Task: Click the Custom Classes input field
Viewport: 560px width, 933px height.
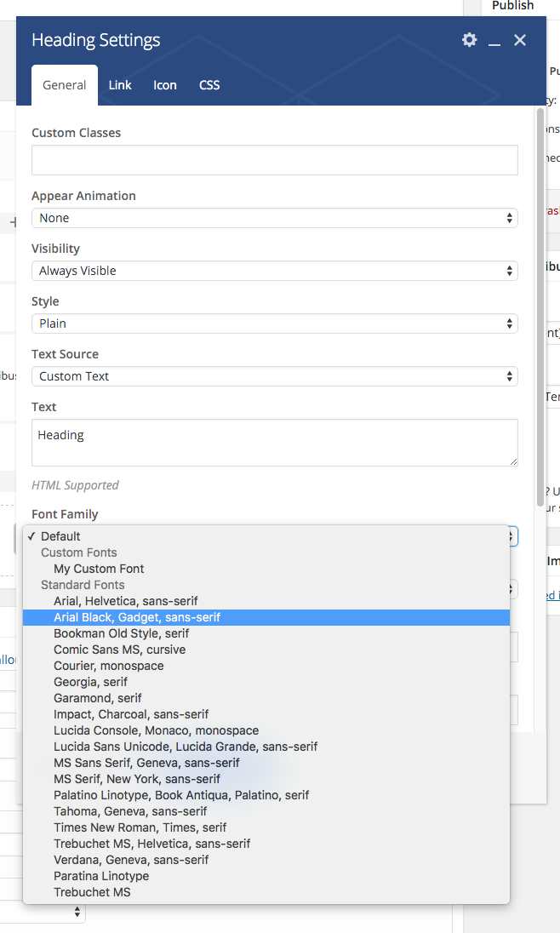Action: tap(274, 160)
